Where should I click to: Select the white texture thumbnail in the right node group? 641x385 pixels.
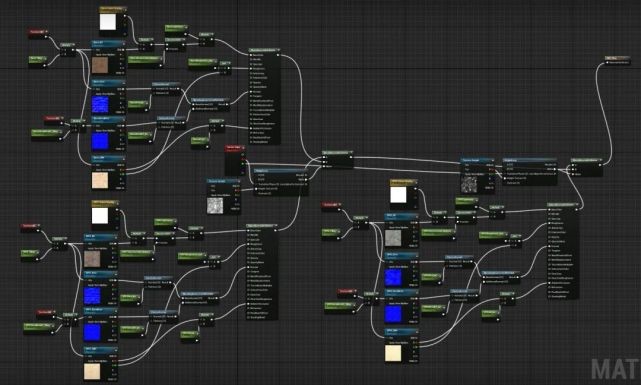click(x=398, y=195)
